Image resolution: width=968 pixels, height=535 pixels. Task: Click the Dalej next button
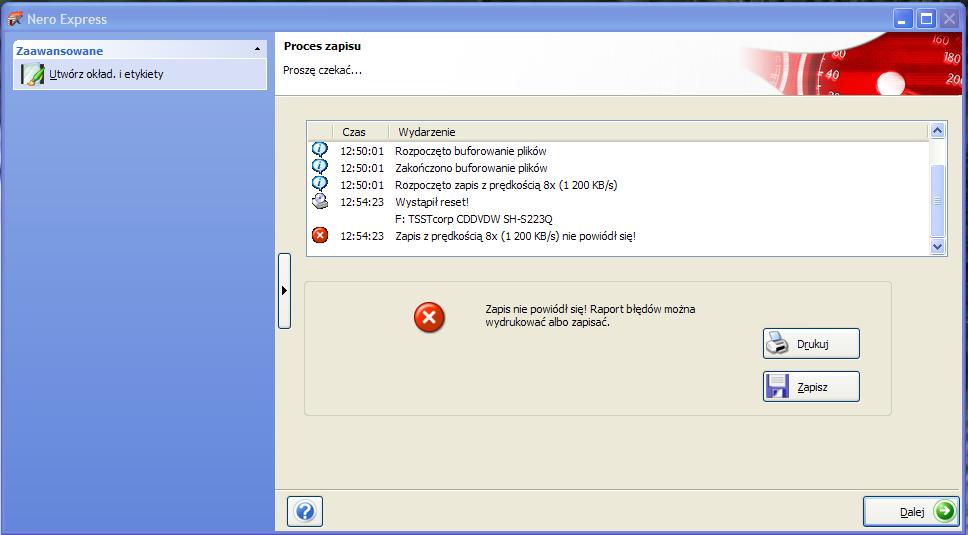pyautogui.click(x=911, y=512)
